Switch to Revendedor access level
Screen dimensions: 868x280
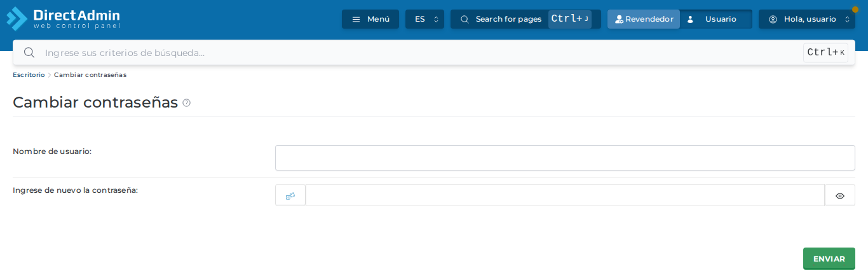(644, 19)
